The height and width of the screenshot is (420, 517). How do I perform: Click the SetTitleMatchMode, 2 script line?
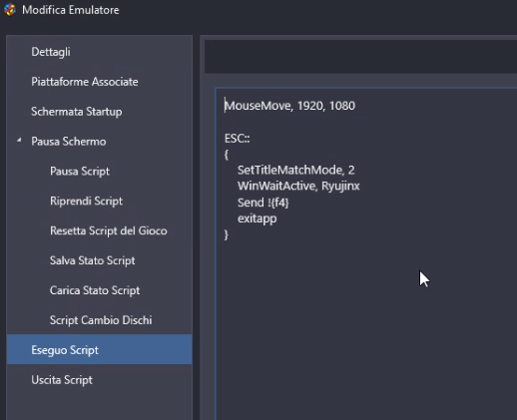296,171
